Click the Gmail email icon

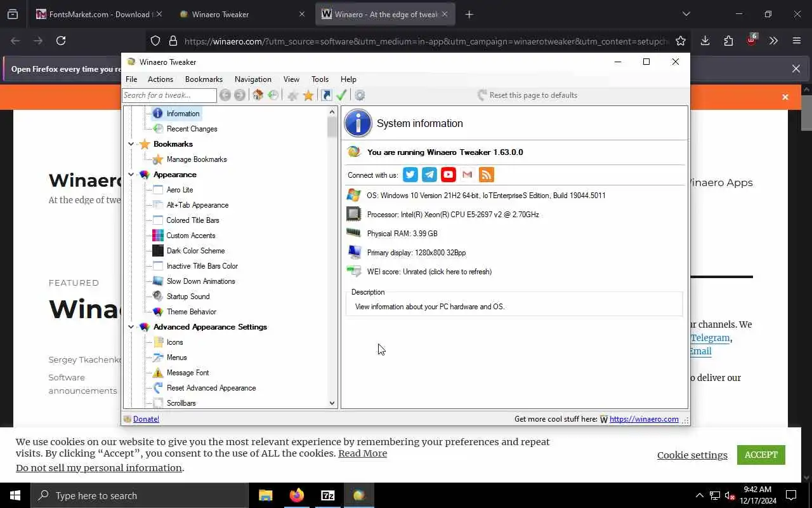(468, 175)
